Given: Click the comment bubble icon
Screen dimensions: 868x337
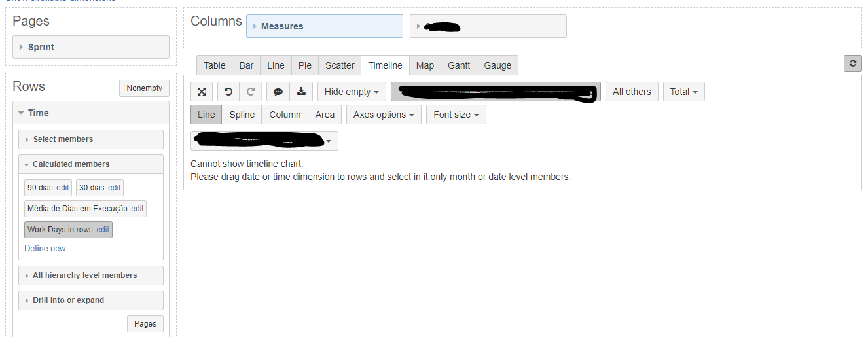Looking at the screenshot, I should tap(278, 92).
